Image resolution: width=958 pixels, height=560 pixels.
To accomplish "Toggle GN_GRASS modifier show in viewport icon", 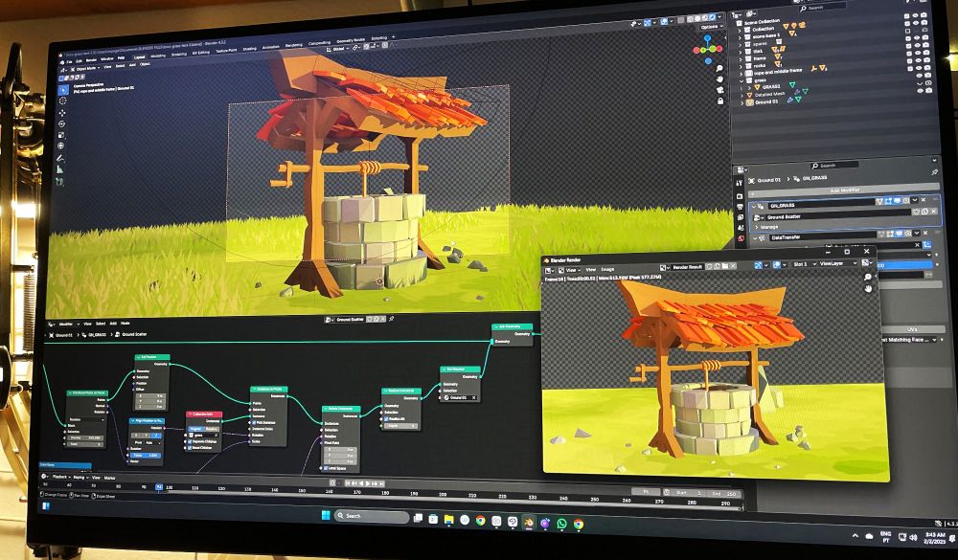I will (x=899, y=200).
